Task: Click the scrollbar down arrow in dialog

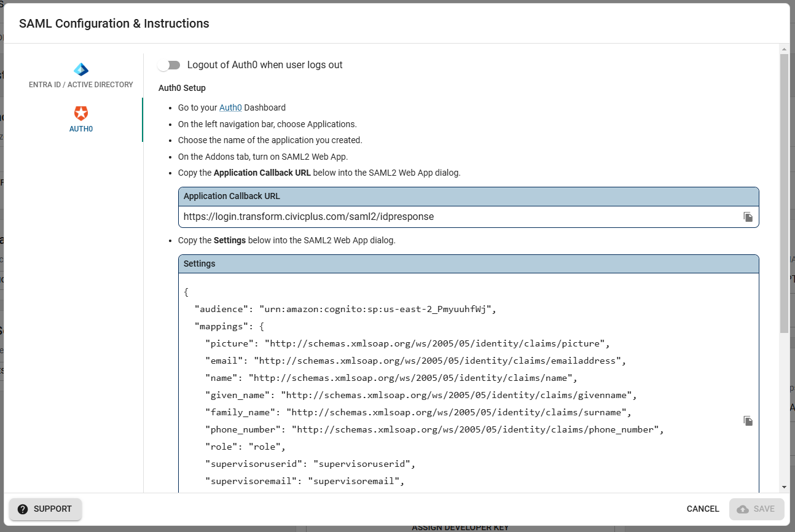Action: [784, 487]
